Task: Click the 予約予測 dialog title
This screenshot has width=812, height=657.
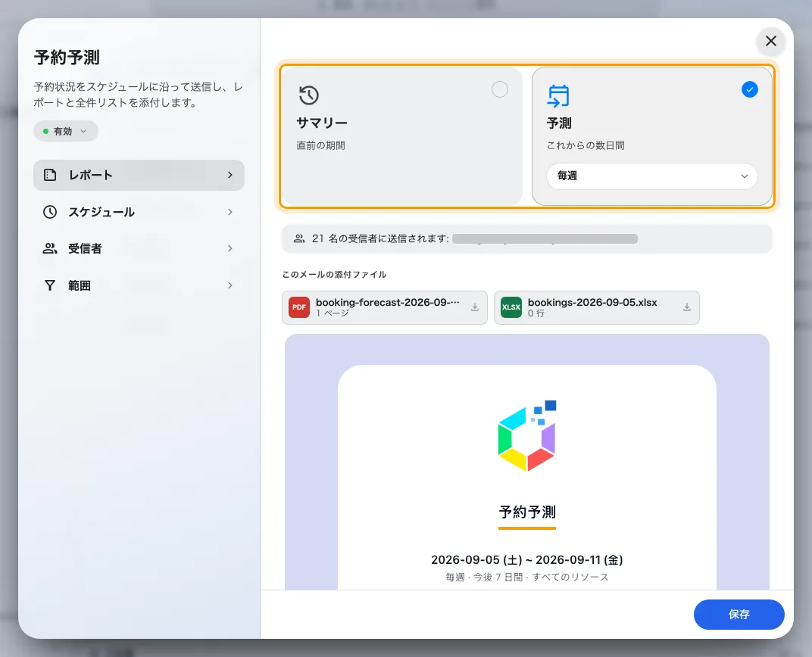Action: click(x=67, y=58)
